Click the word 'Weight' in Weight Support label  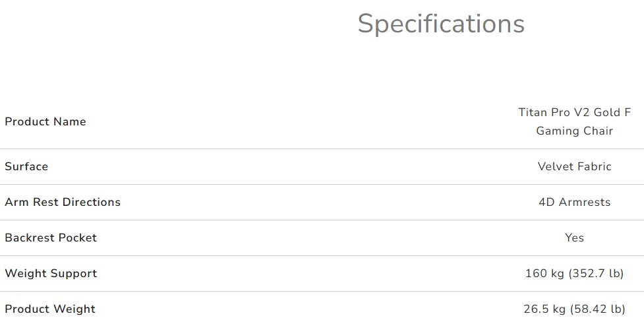[x=27, y=273]
